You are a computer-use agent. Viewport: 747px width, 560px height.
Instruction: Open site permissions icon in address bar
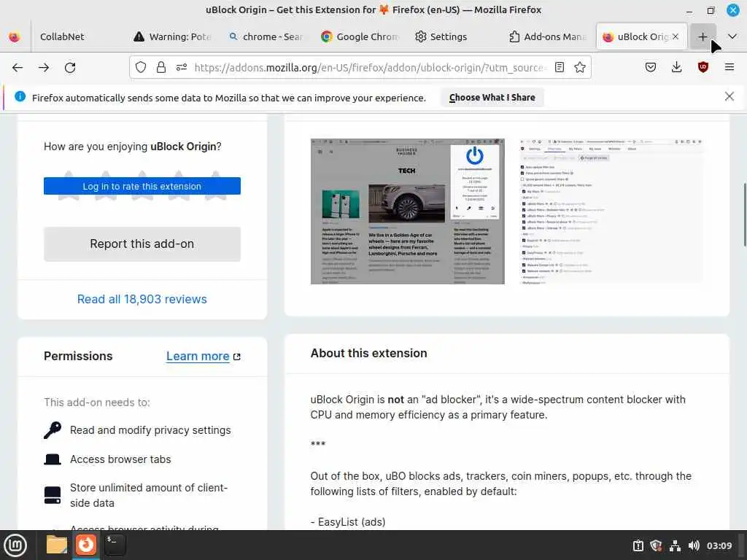tap(182, 67)
